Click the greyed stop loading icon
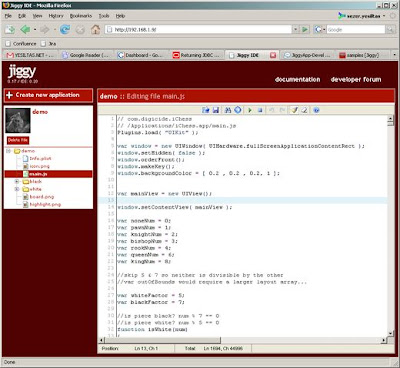 click(80, 30)
